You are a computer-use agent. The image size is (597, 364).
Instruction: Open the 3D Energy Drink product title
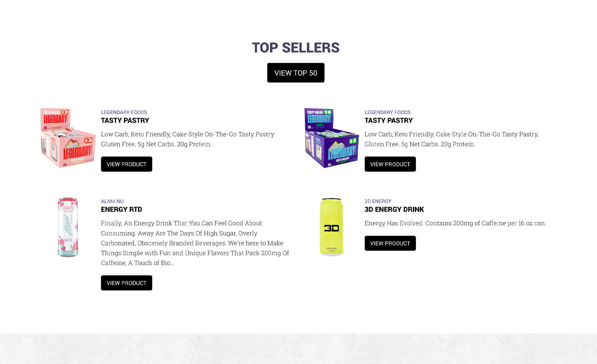pos(394,209)
